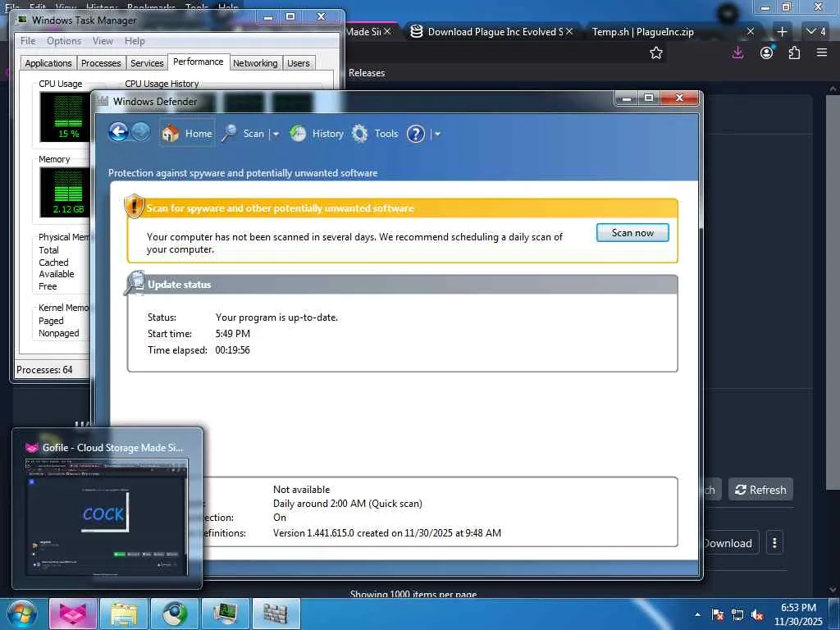Click the Help question mark icon

tap(416, 134)
